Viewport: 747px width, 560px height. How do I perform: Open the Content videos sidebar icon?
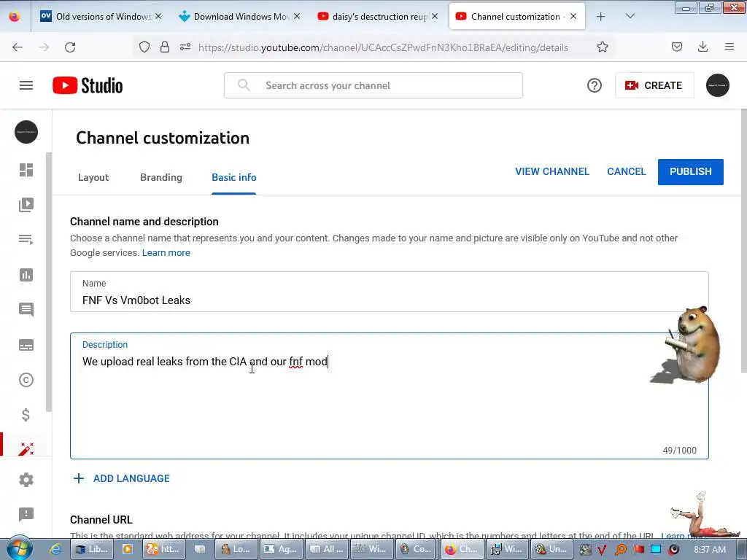(x=26, y=205)
